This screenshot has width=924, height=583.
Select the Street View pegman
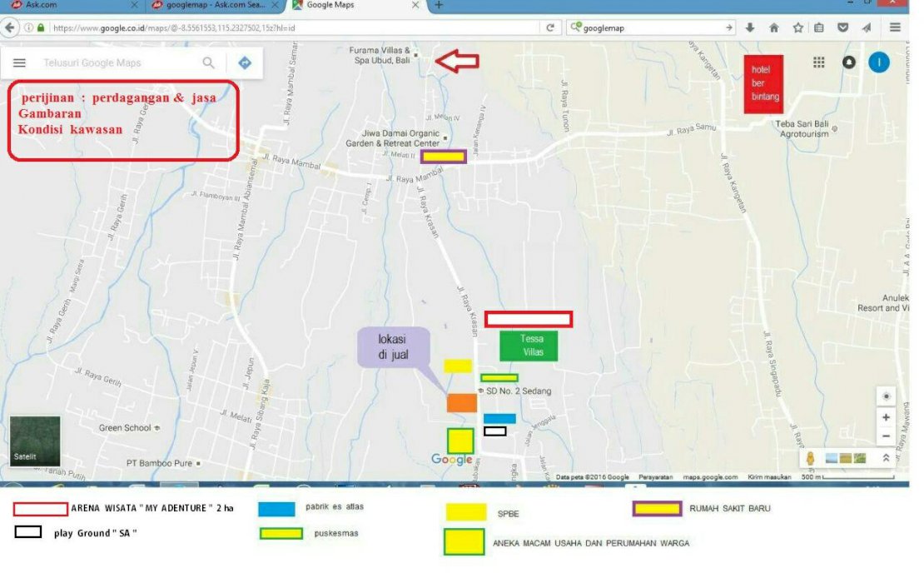[809, 458]
